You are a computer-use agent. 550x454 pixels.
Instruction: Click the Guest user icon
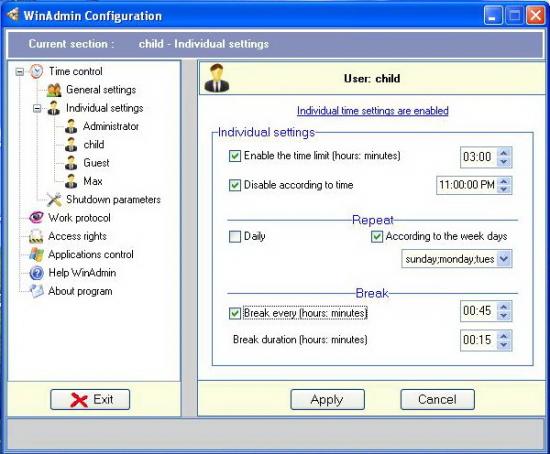[x=71, y=163]
